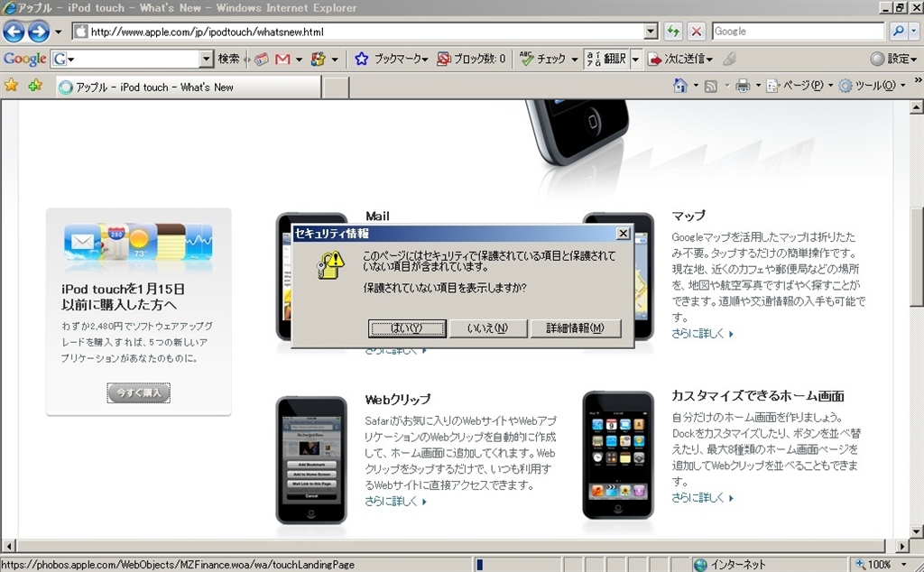Screen dimensions: 924x572
Task: Close the セキュリティ情報 dialog with X
Action: point(623,234)
